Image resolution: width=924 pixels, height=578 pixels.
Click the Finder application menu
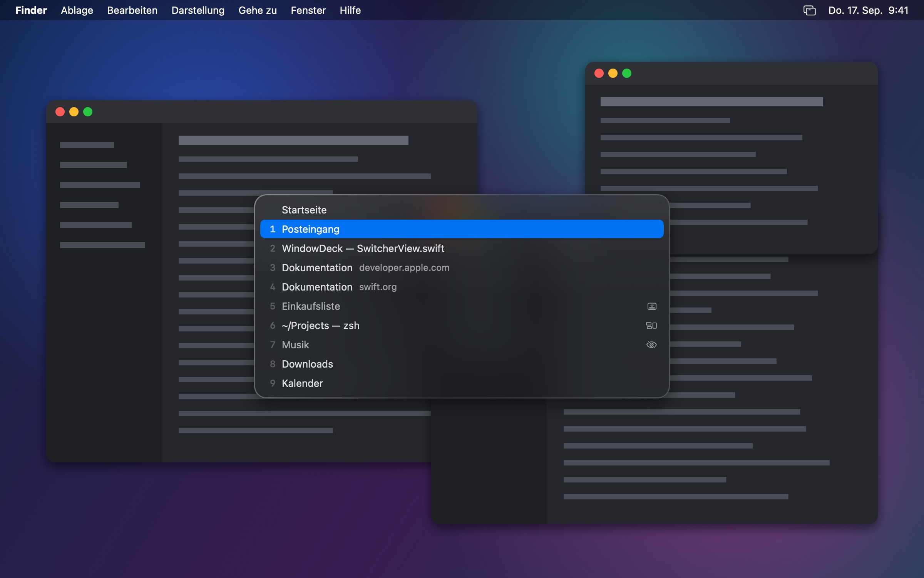click(31, 10)
